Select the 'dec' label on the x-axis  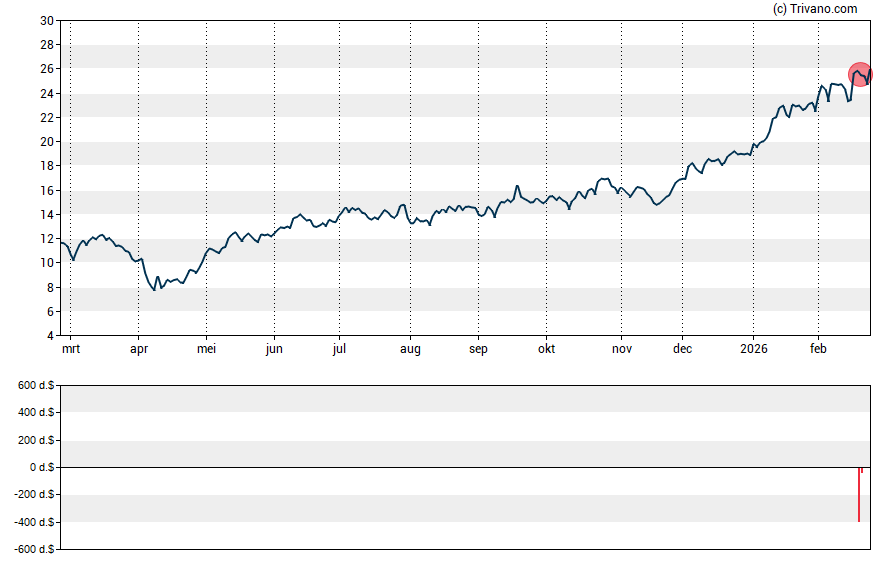point(682,350)
